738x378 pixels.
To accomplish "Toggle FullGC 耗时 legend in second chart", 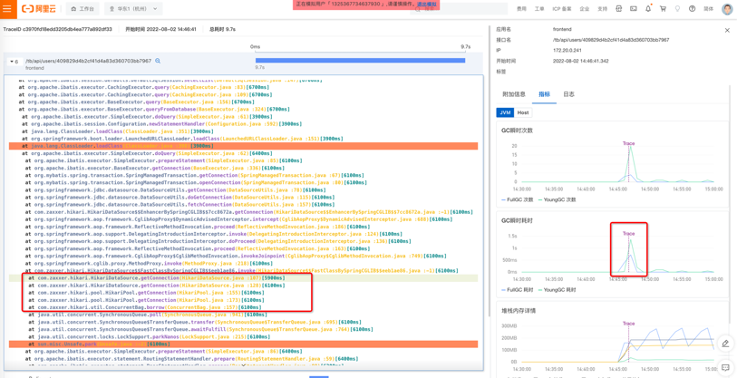I will click(517, 290).
